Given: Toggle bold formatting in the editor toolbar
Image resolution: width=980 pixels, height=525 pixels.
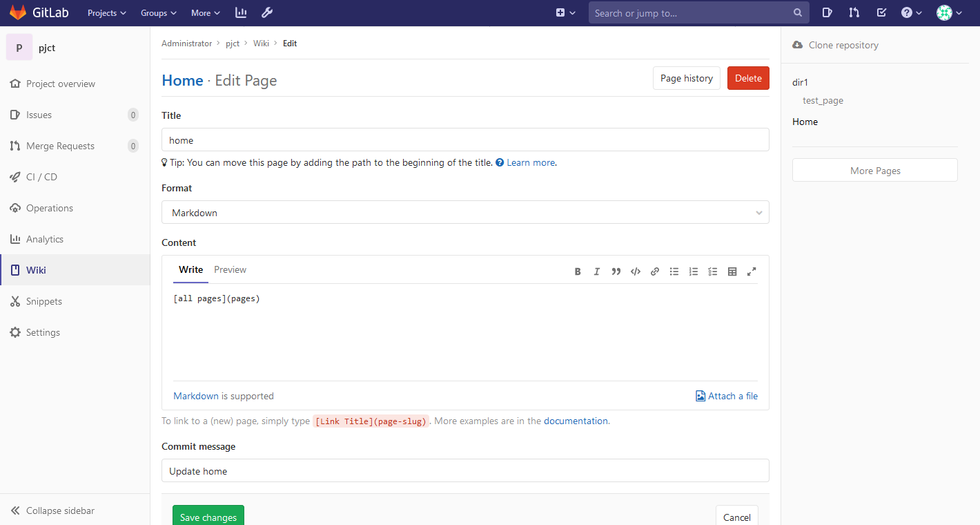Looking at the screenshot, I should point(578,271).
